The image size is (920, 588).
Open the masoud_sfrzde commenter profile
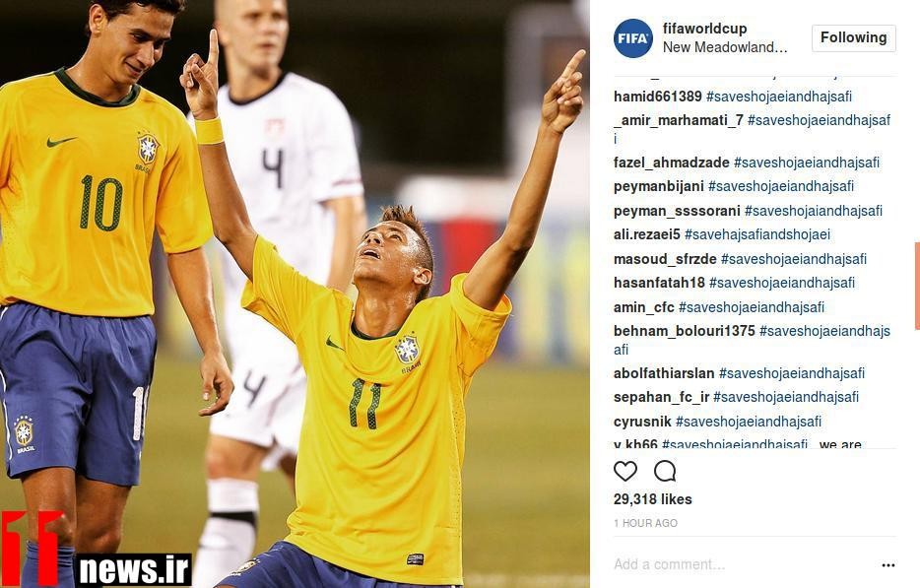pyautogui.click(x=665, y=259)
